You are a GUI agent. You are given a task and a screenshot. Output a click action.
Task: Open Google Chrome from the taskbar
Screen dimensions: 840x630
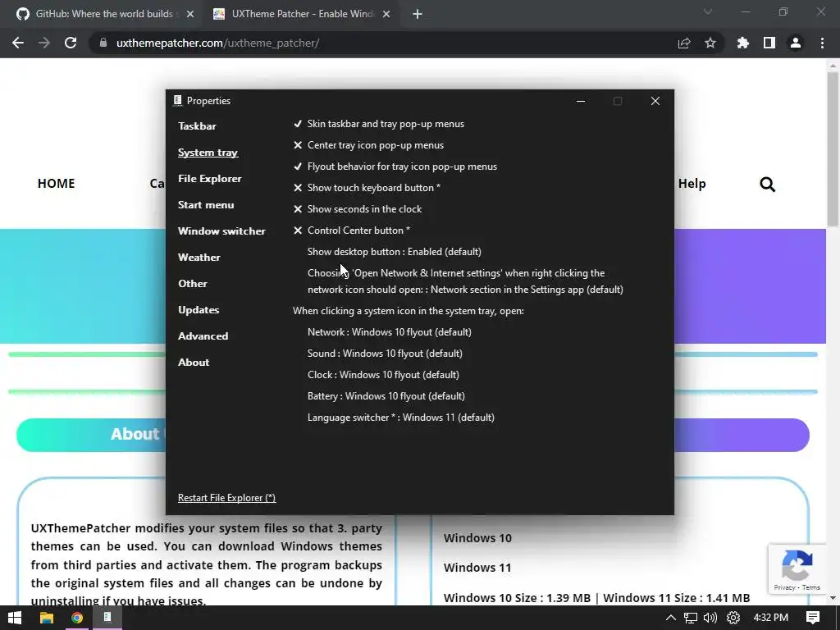pos(77,618)
